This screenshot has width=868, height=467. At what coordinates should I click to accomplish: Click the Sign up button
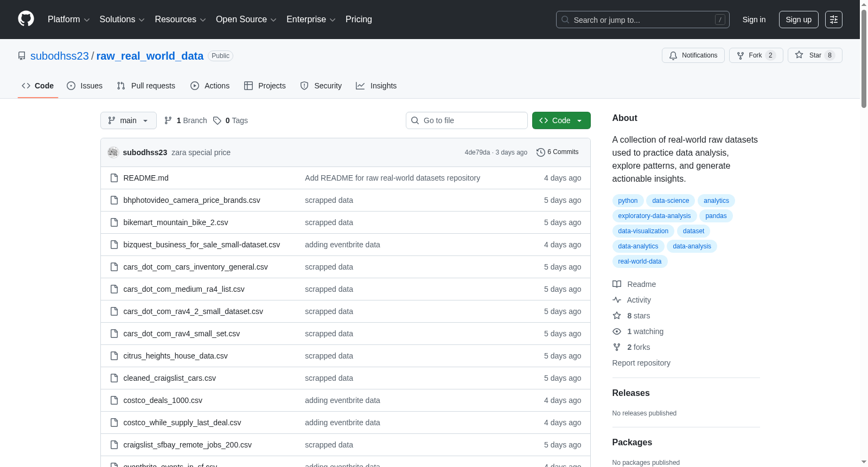point(799,20)
